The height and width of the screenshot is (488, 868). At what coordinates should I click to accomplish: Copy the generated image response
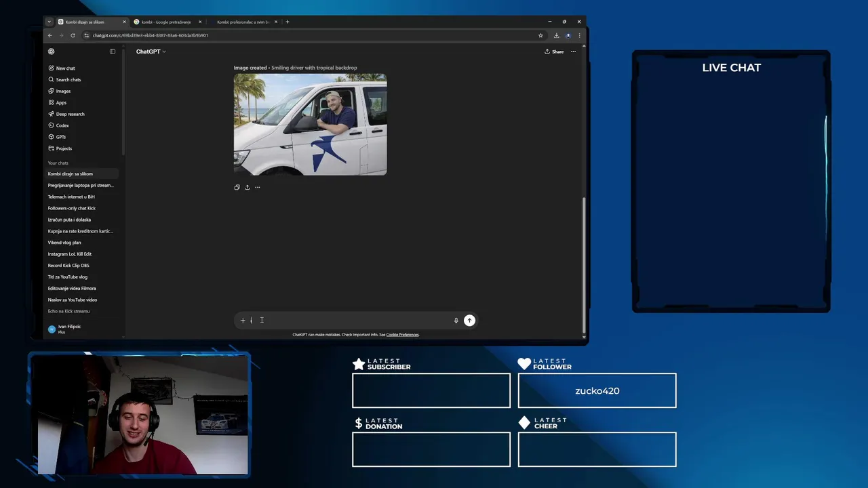[237, 187]
